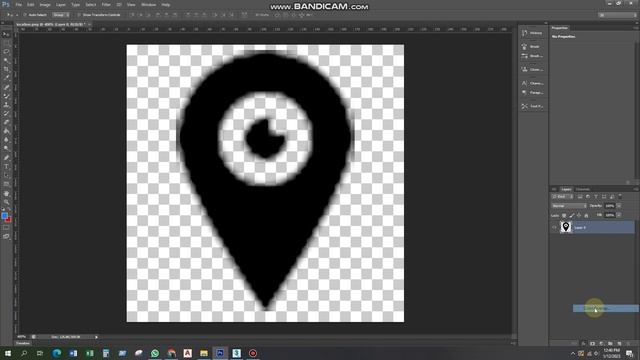Open File Explorer from the taskbar

[204, 353]
